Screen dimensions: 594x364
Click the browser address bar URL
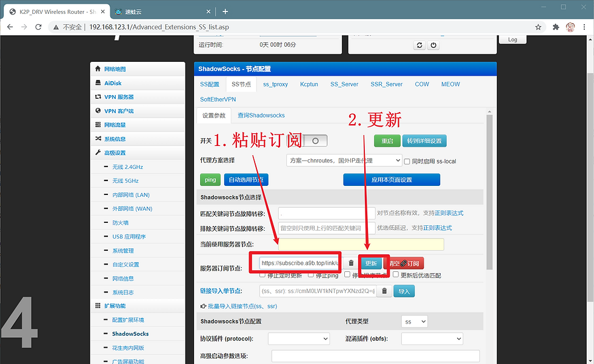159,27
